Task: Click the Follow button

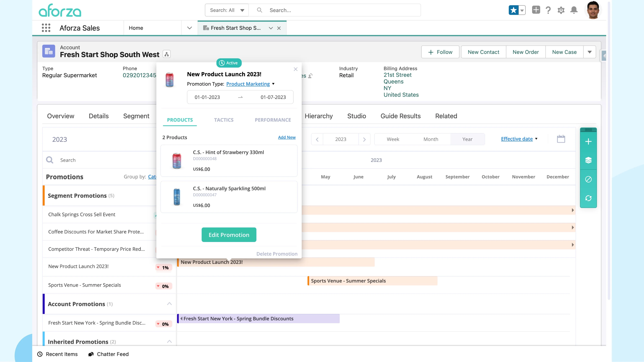Action: pos(440,52)
